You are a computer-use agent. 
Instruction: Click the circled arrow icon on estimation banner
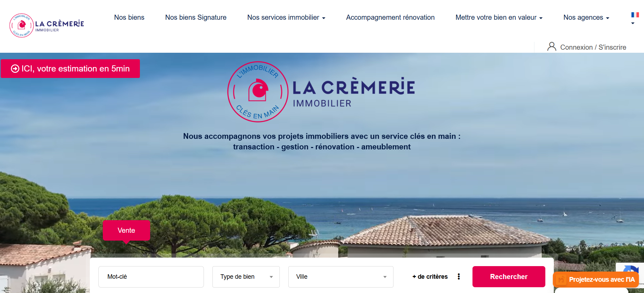(15, 69)
